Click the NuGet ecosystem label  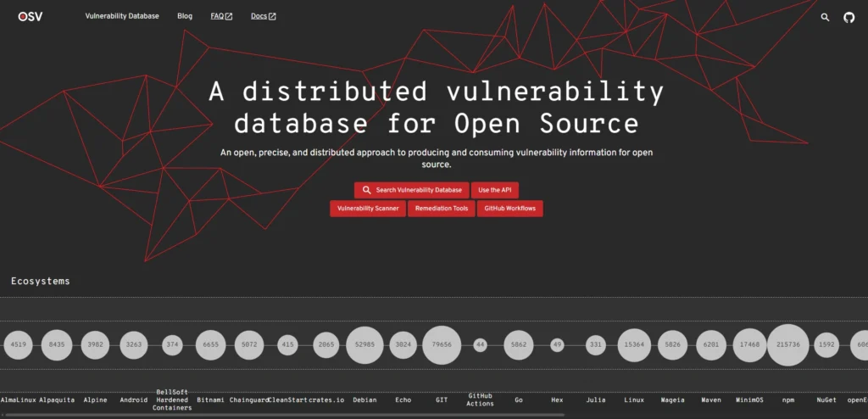tap(826, 399)
